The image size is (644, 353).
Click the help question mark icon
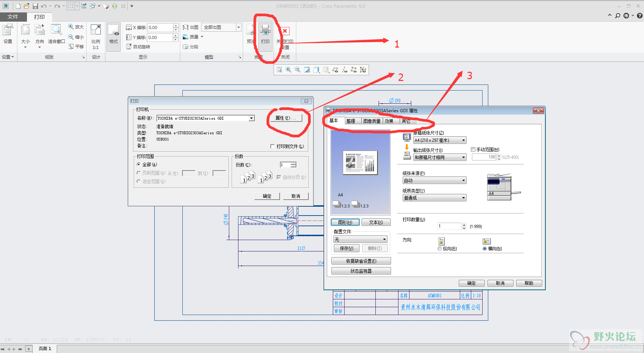pos(640,16)
